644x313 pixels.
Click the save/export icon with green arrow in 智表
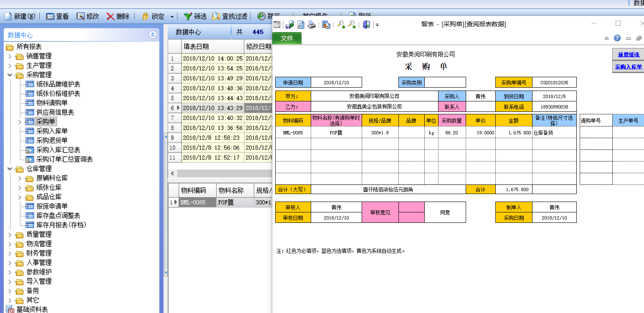pyautogui.click(x=290, y=25)
